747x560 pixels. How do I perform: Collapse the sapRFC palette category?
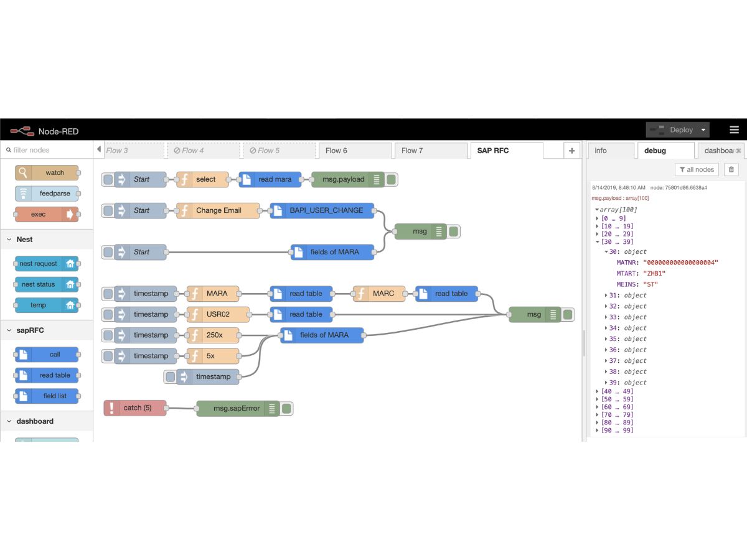point(47,330)
